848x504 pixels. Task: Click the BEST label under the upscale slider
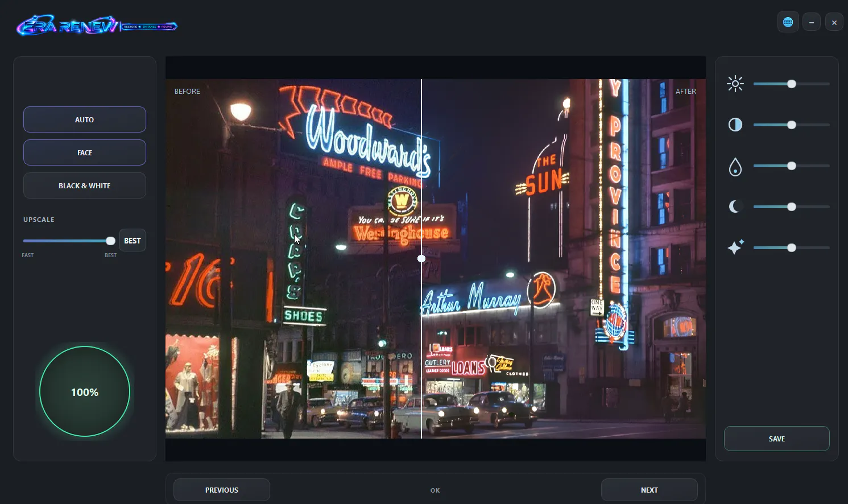[x=111, y=255]
